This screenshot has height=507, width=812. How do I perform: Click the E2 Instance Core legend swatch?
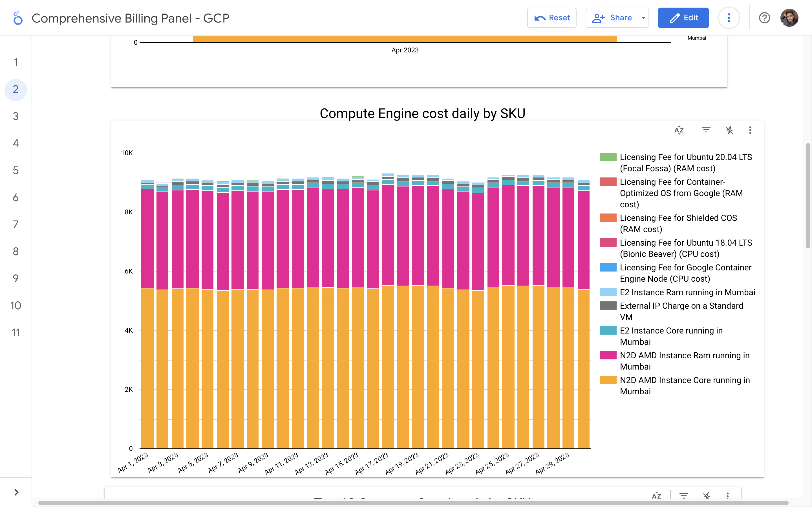pyautogui.click(x=608, y=331)
